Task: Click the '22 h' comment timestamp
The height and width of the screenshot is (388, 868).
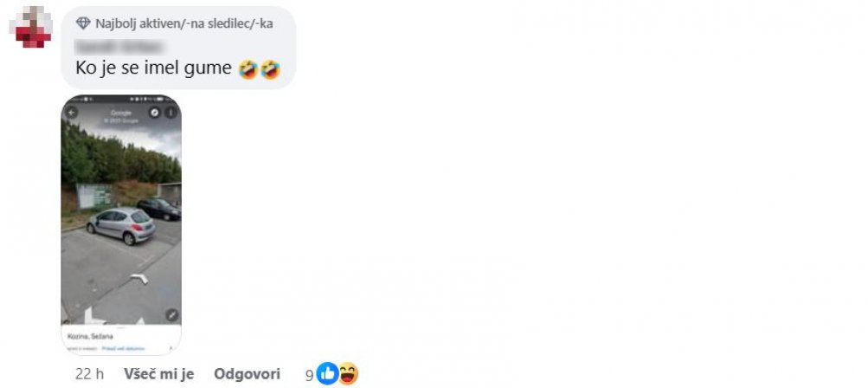Action: click(x=89, y=374)
